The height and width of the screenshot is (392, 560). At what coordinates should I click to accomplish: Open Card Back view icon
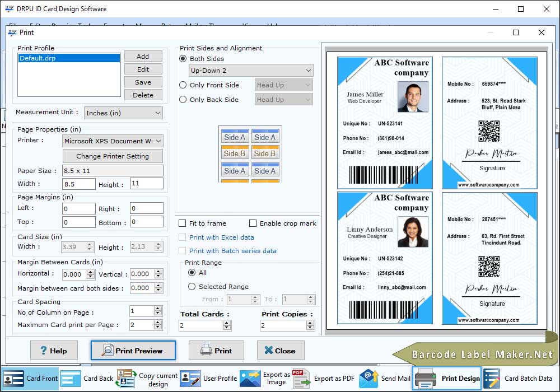pos(71,379)
